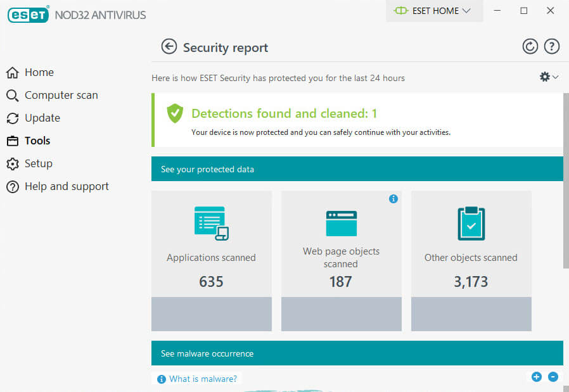Open Setup in the sidebar
Screen dimensions: 569x392
38,163
